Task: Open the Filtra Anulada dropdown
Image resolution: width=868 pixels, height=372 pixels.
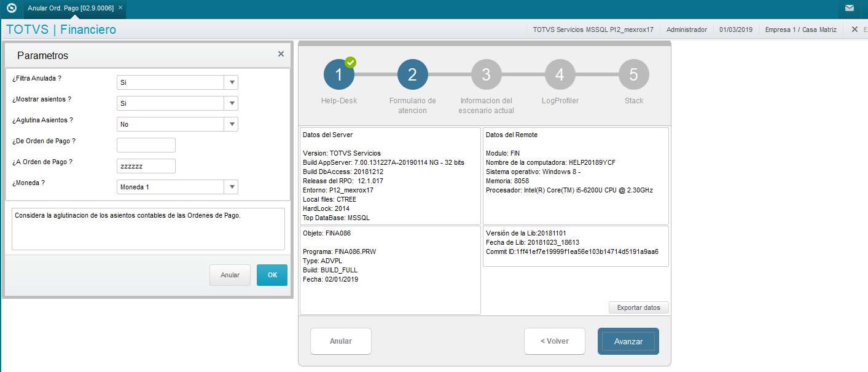Action: point(232,82)
